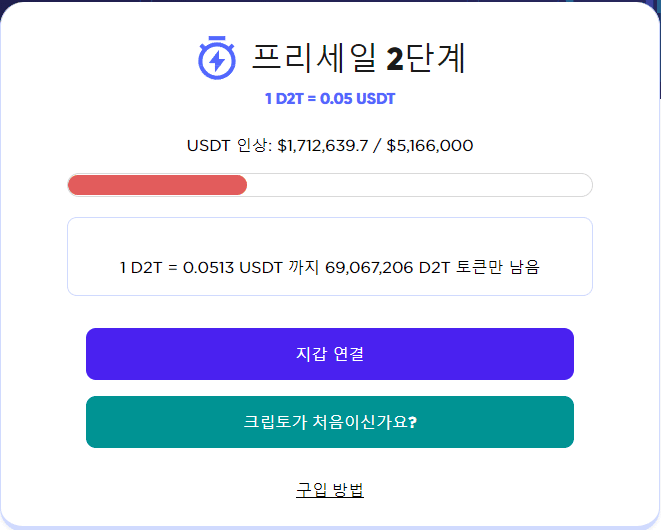Click blank space above the remaining-tokens text

330,236
